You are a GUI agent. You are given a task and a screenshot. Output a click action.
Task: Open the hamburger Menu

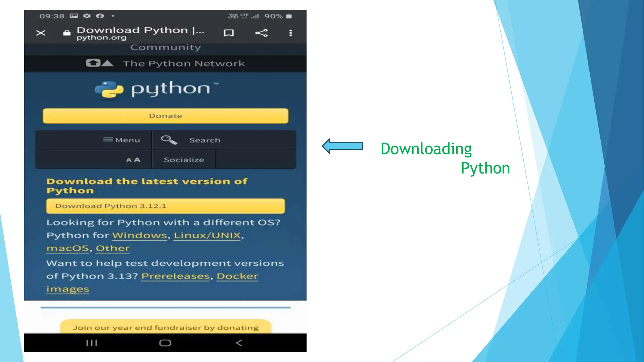click(122, 140)
